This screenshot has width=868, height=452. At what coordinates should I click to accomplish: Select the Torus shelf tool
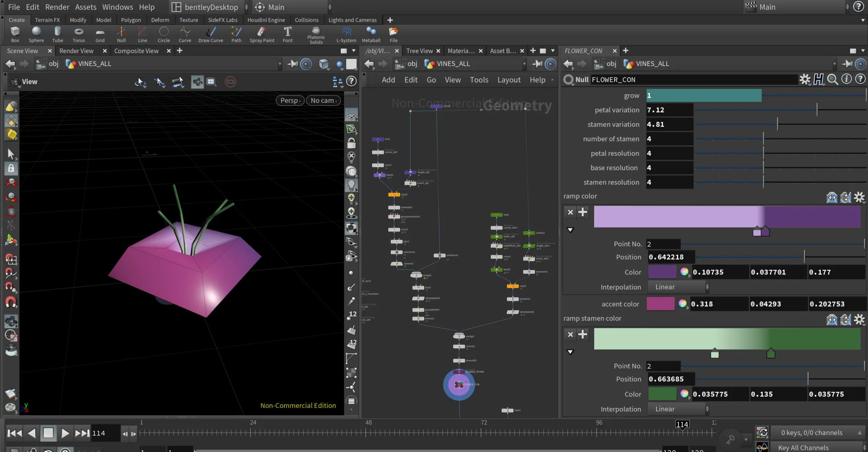79,34
